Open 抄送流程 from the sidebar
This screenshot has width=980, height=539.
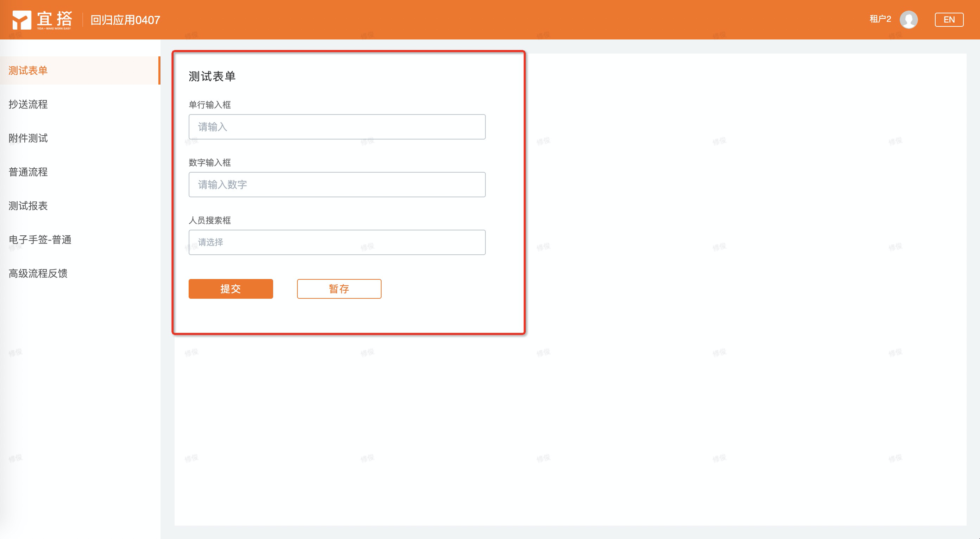point(28,104)
